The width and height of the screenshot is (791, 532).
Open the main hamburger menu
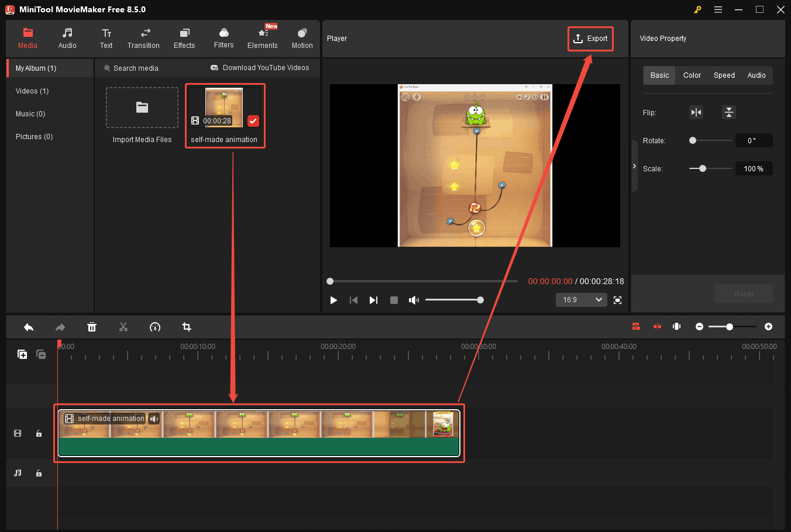(717, 9)
